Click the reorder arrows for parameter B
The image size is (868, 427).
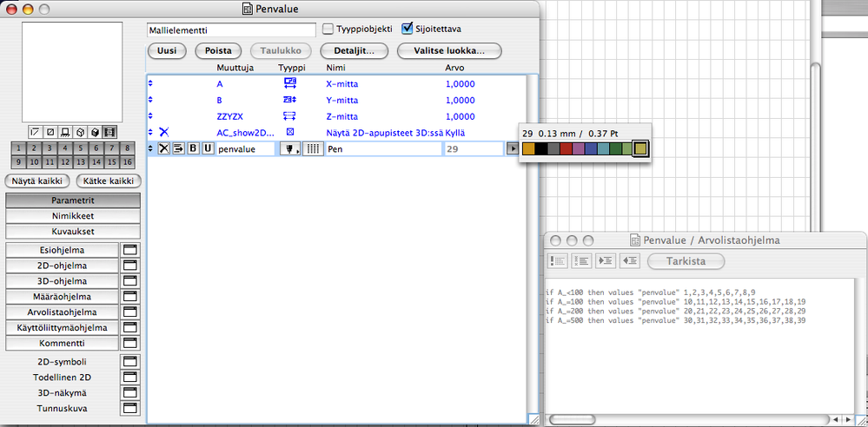click(150, 100)
